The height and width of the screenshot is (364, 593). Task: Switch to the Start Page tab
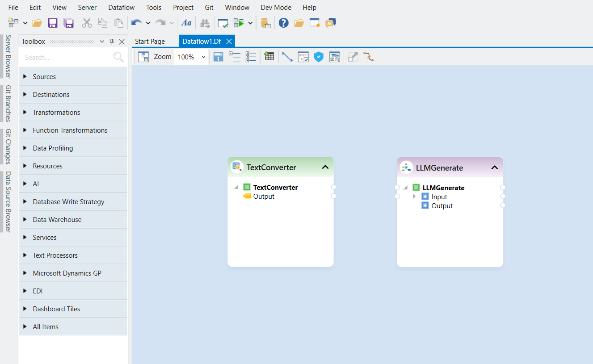tap(150, 42)
